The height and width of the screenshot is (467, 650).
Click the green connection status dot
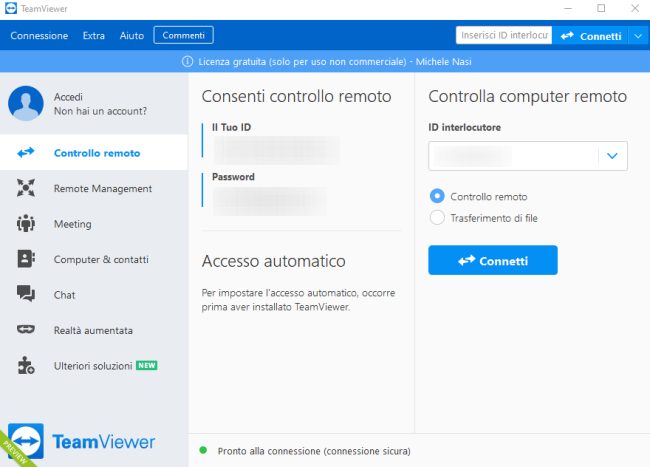203,450
